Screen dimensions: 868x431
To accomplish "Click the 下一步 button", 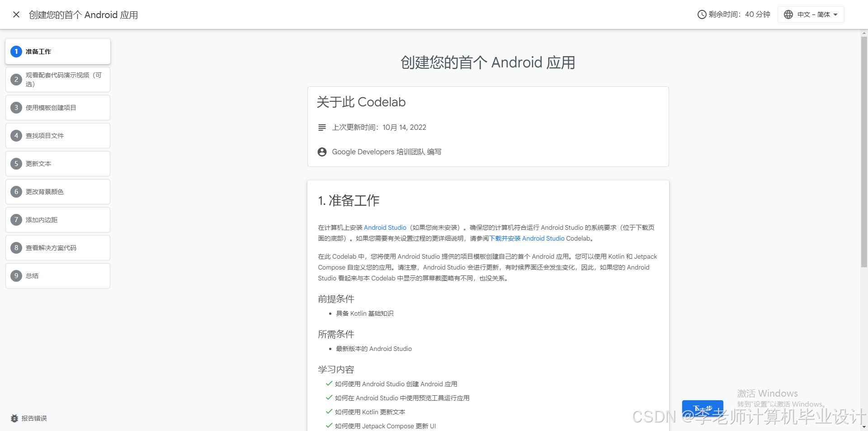I will coord(703,408).
